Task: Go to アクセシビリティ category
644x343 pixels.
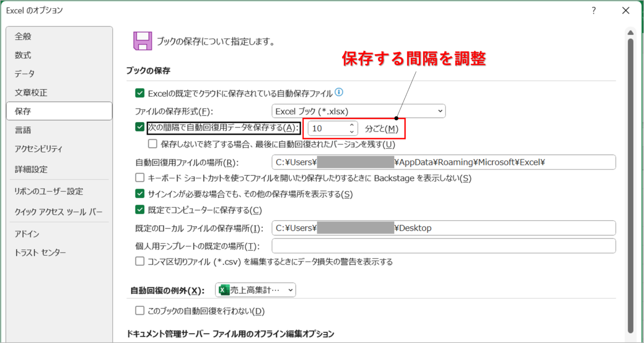Action: [59, 149]
